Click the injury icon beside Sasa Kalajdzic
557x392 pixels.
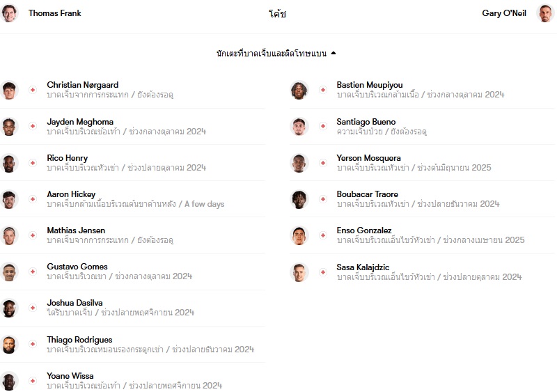(323, 272)
